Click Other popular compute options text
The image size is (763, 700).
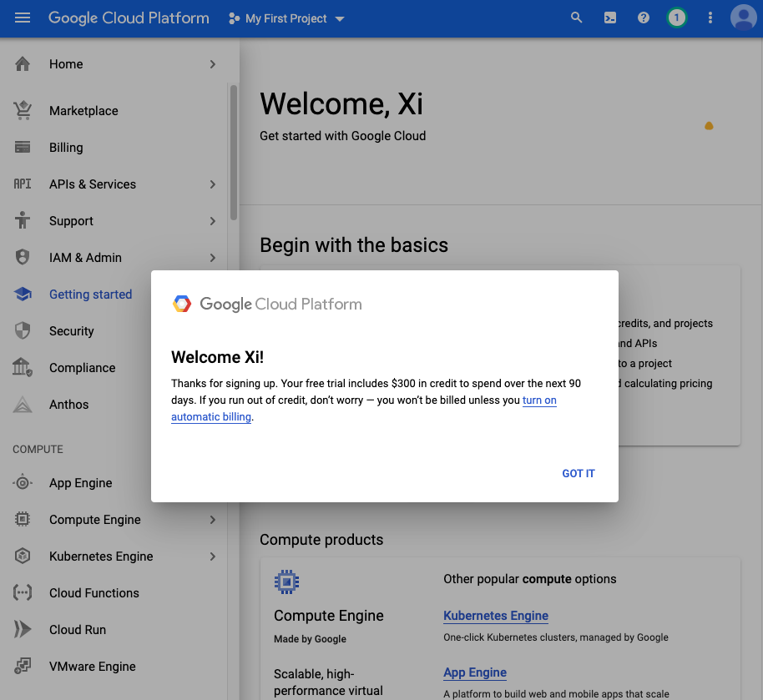coord(530,579)
